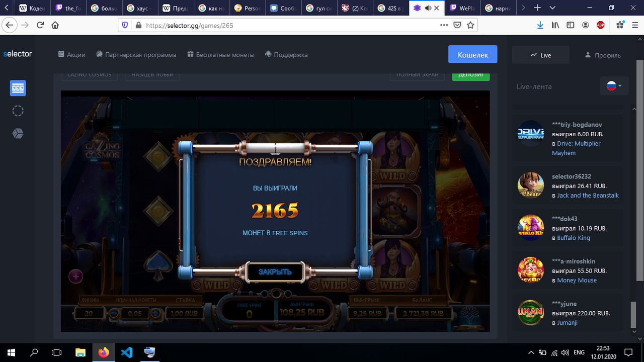The width and height of the screenshot is (644, 362).
Task: Increase coin value with plus button
Action: (155, 313)
